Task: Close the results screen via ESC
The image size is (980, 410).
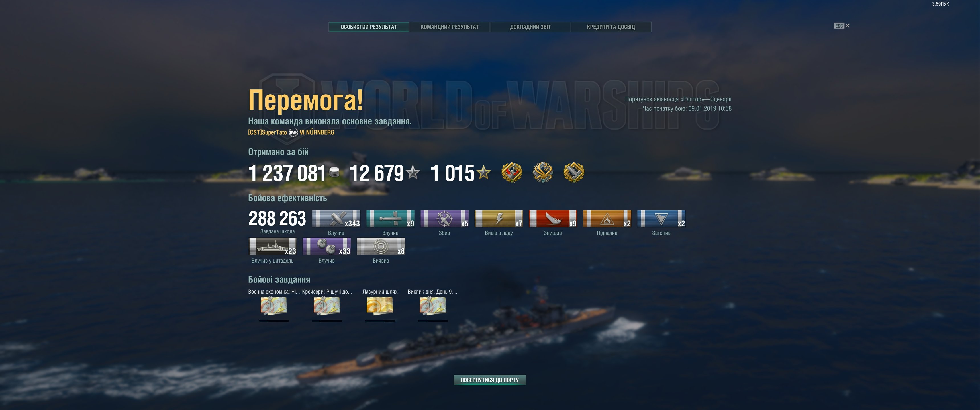Action: tap(842, 26)
